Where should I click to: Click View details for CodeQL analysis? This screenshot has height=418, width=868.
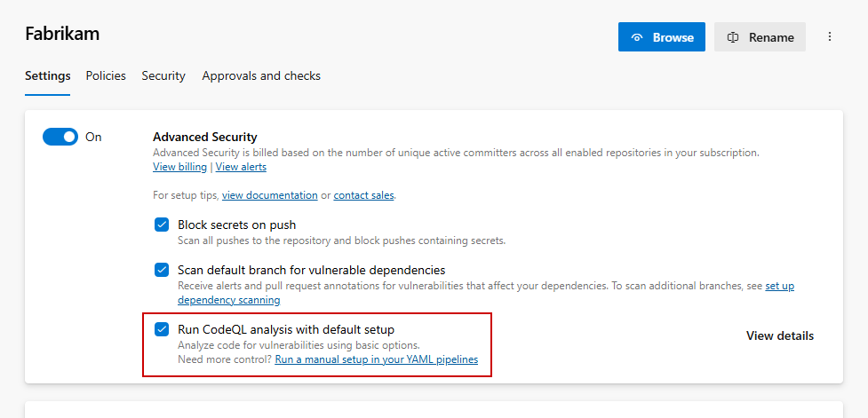779,335
